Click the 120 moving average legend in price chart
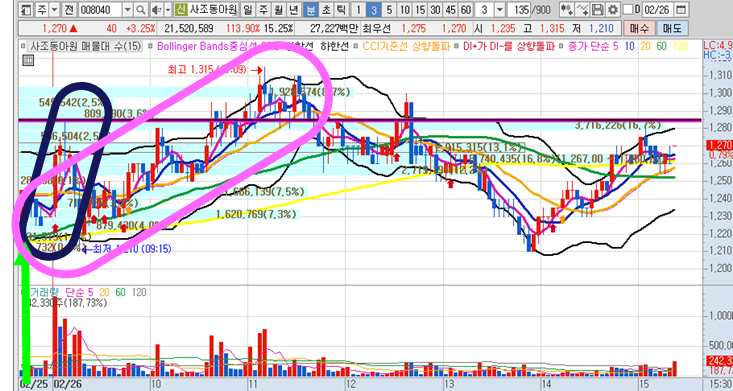The image size is (733, 391). tap(681, 46)
